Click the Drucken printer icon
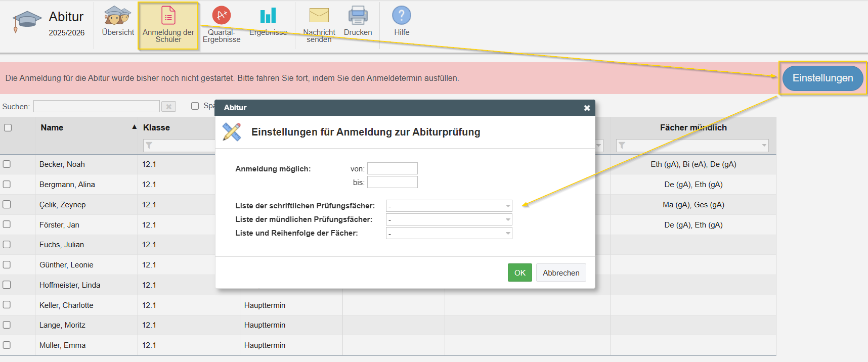Screen dimensions: 868x362 pyautogui.click(x=358, y=16)
